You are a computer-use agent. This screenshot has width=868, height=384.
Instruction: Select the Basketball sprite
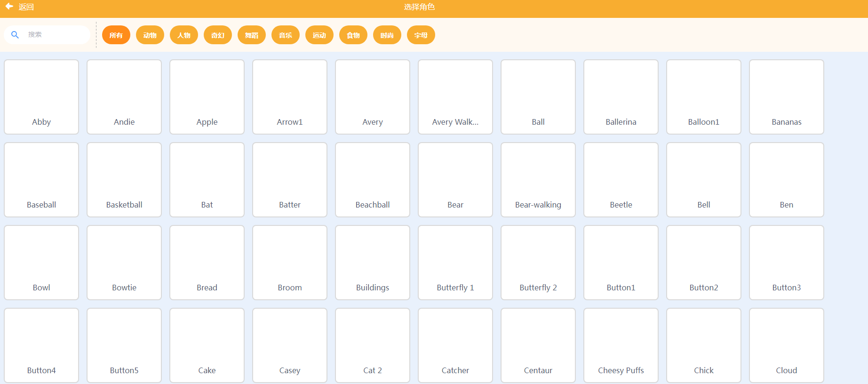pos(124,180)
